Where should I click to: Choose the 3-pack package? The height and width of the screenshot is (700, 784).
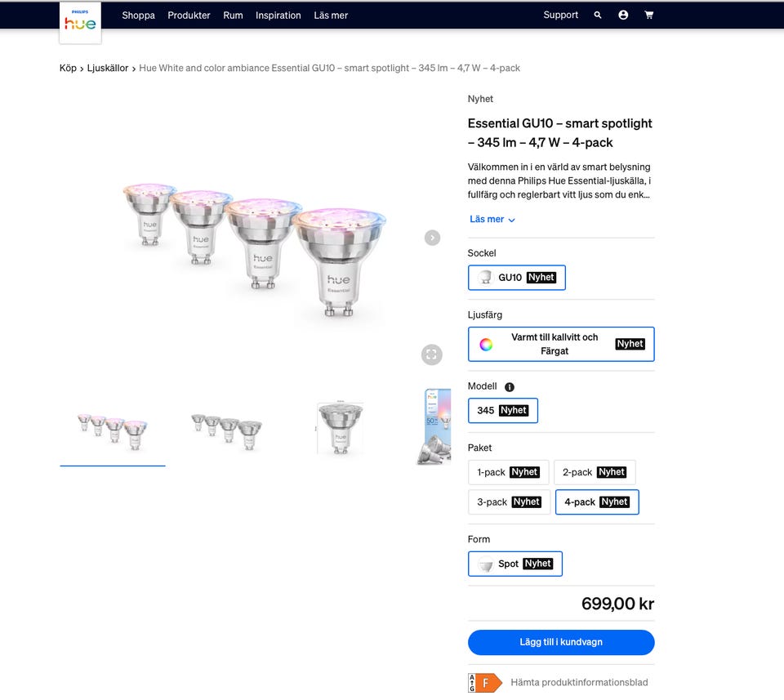click(509, 502)
